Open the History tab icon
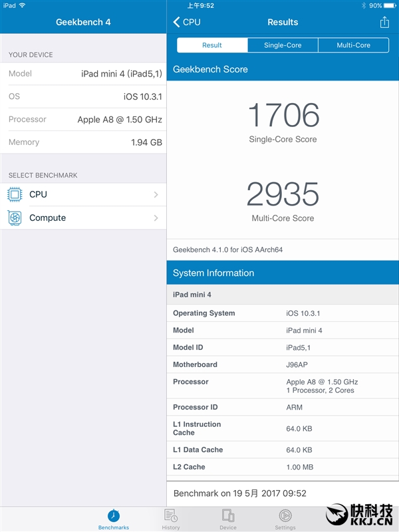399x532 pixels. click(171, 515)
